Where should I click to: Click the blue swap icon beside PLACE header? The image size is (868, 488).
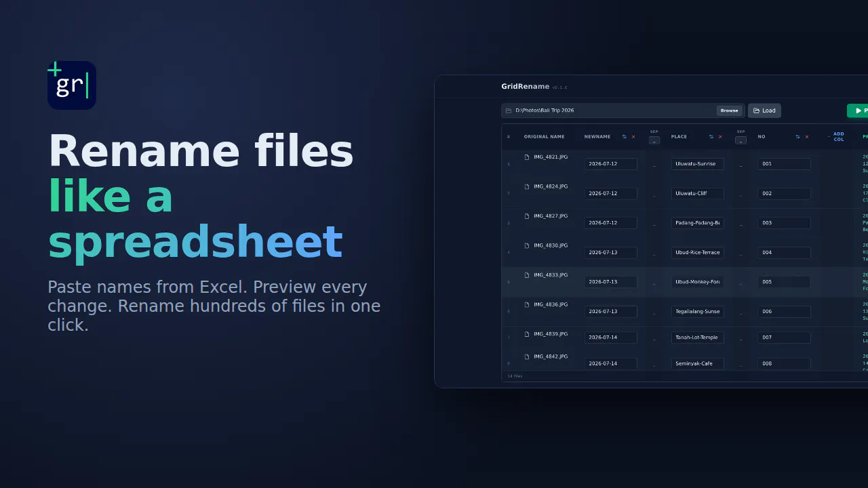711,137
